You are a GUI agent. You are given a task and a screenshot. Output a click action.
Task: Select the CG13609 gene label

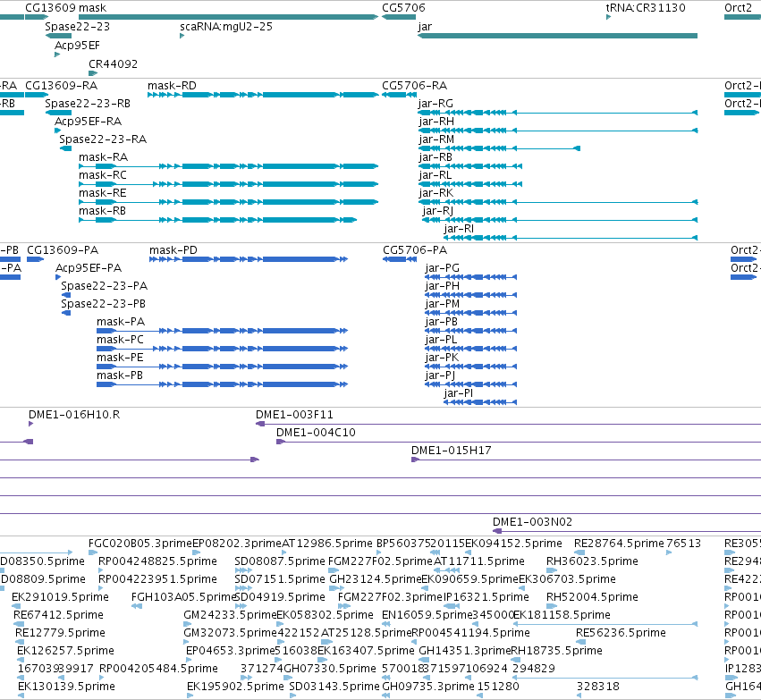tap(50, 8)
